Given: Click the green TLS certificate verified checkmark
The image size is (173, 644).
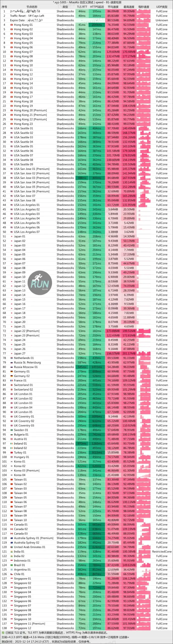Looking at the screenshot, I should pyautogui.click(x=3, y=632).
